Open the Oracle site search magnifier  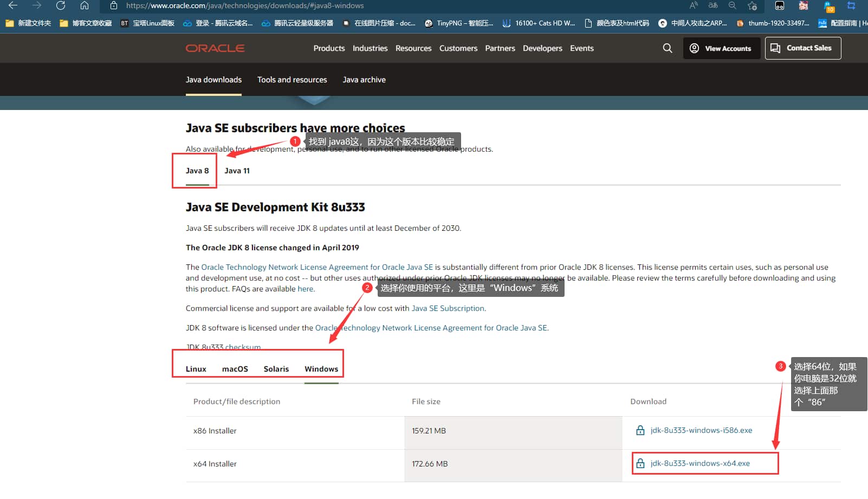click(668, 48)
